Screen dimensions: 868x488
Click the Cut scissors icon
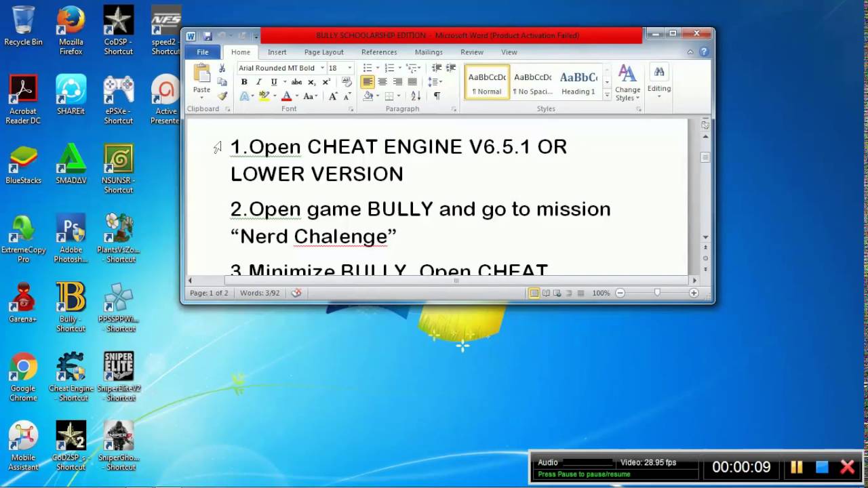[222, 68]
